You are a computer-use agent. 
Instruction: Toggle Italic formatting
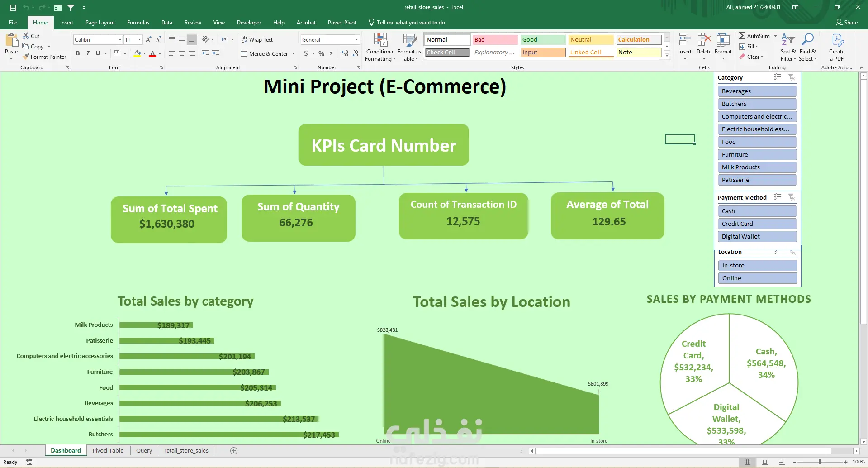click(88, 53)
